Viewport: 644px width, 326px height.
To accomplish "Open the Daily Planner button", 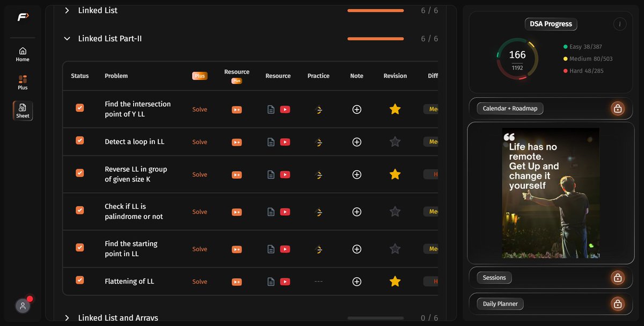I will (x=500, y=303).
